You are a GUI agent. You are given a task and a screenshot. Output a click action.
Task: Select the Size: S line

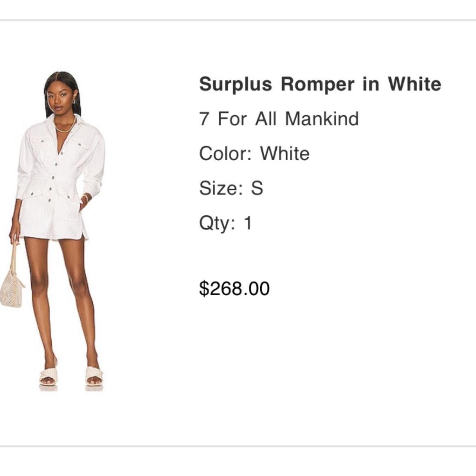click(231, 188)
